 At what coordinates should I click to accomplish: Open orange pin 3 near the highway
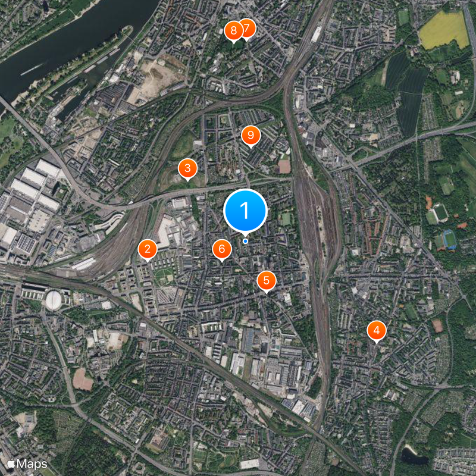187,169
